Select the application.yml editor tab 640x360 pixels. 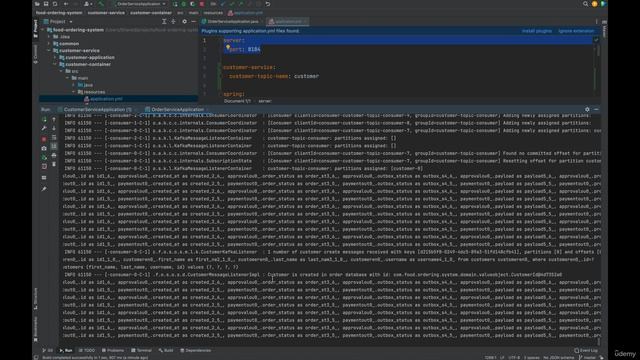pyautogui.click(x=287, y=22)
